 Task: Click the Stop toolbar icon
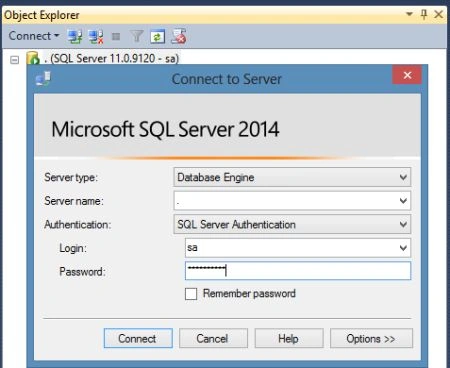[x=116, y=36]
